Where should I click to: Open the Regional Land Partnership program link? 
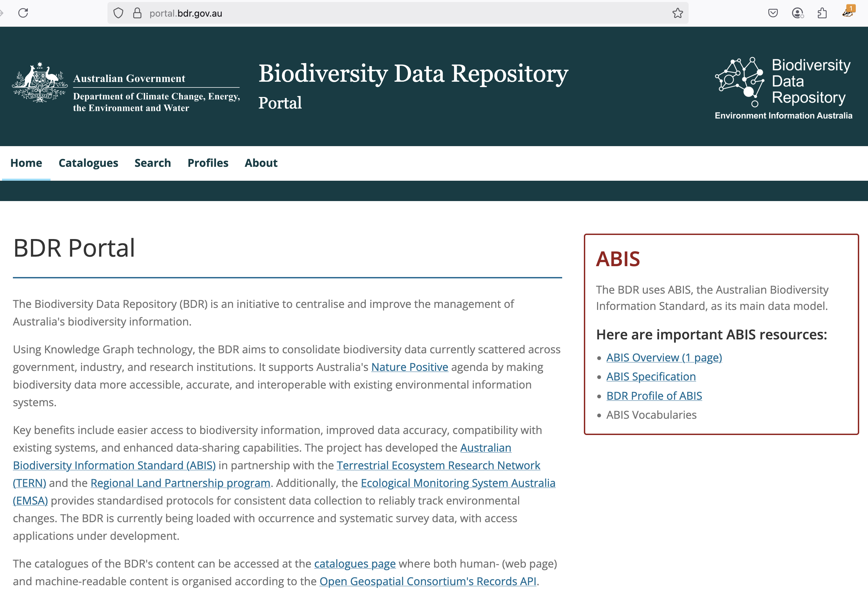(180, 482)
